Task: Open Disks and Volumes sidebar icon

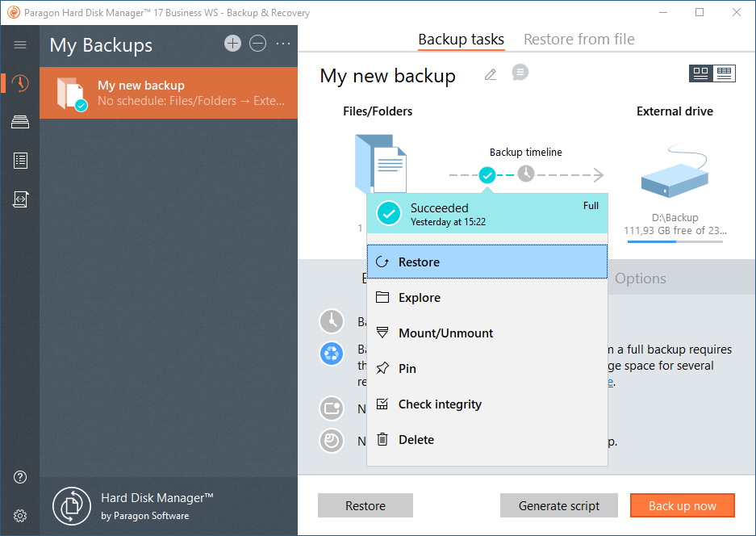Action: [x=20, y=122]
